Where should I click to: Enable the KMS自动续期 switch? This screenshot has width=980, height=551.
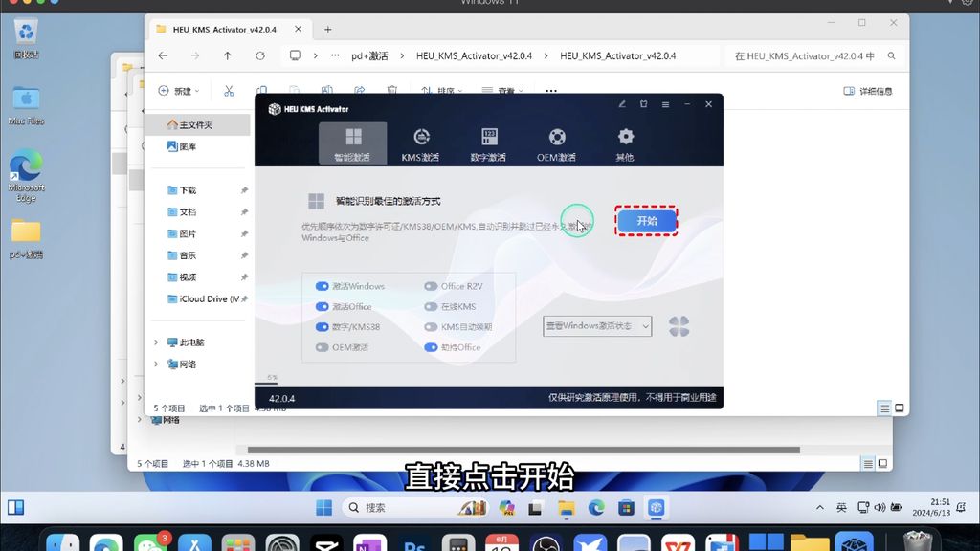pyautogui.click(x=431, y=327)
